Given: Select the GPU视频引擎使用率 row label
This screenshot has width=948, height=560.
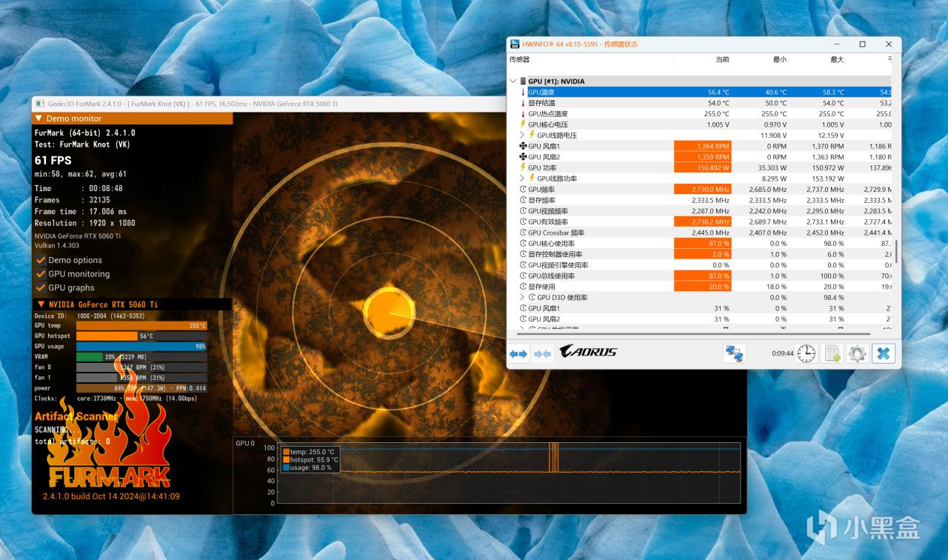Looking at the screenshot, I should tap(558, 265).
